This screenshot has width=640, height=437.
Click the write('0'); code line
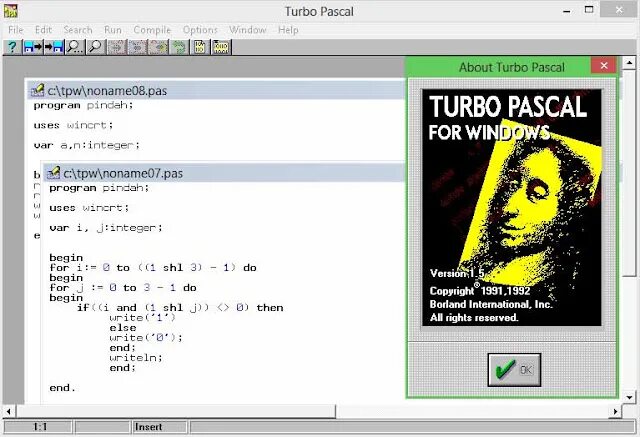click(146, 337)
